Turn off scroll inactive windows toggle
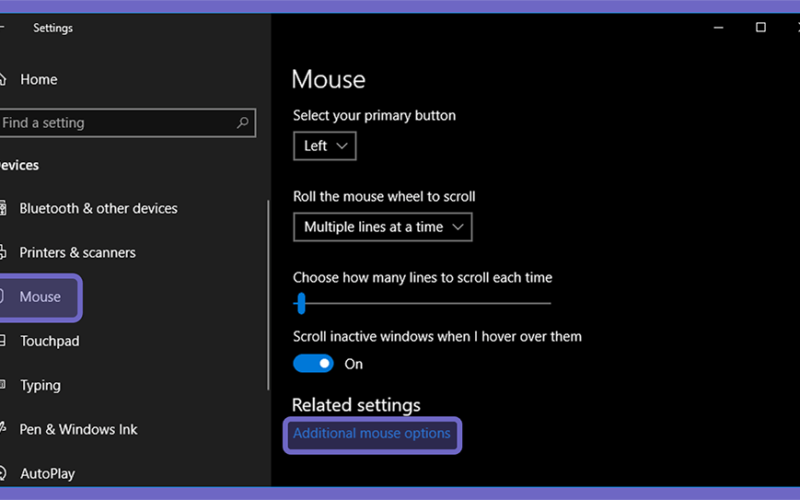 point(313,364)
